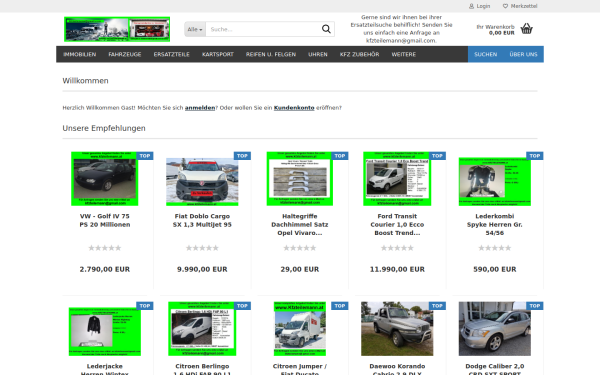
Task: Open the ERSATZTEILE menu
Action: (171, 54)
